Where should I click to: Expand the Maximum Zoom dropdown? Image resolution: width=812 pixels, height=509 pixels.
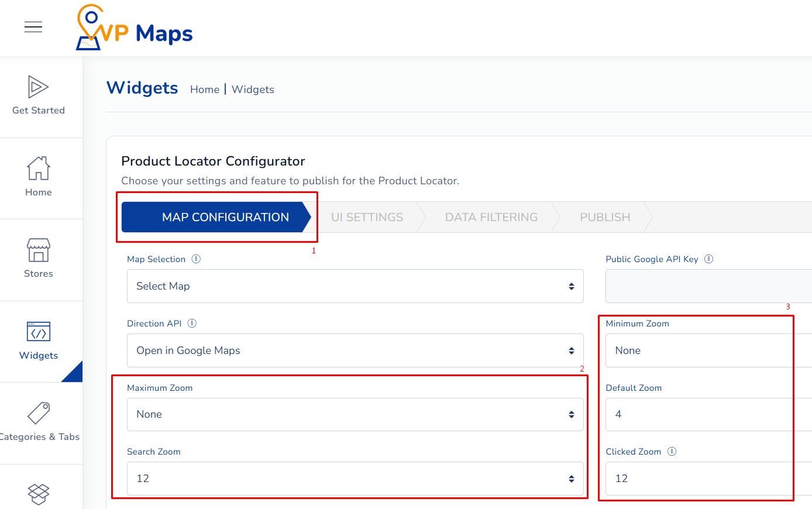[355, 414]
